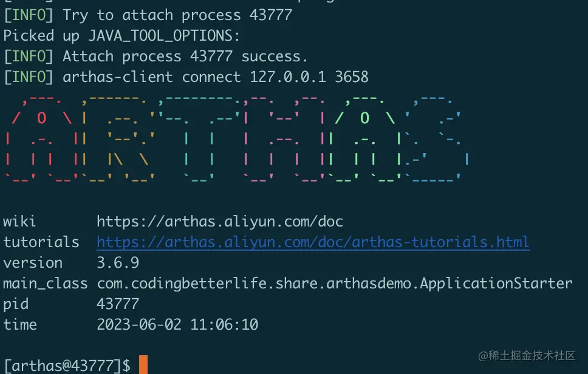
Task: Select the main_class value ending in ApplicationStarter
Action: pos(335,284)
